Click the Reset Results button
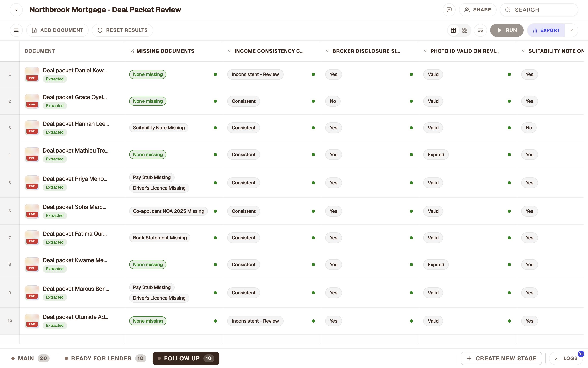The height and width of the screenshot is (368, 588). (122, 30)
